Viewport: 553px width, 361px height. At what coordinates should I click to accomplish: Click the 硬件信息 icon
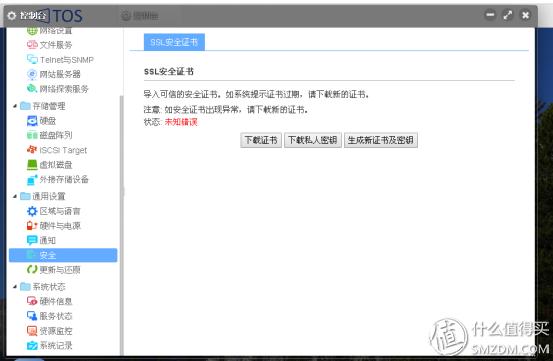(32, 301)
